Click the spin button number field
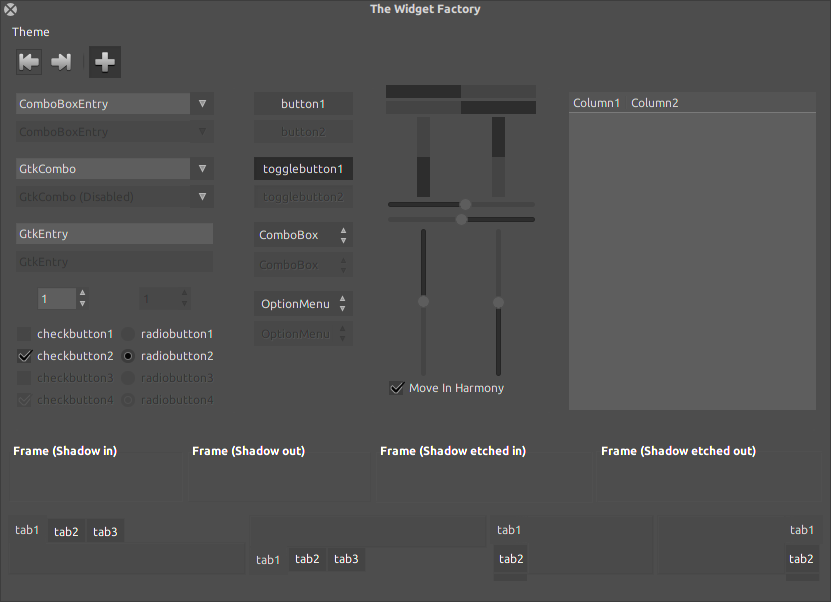Screen dimensions: 831x602 coord(57,299)
